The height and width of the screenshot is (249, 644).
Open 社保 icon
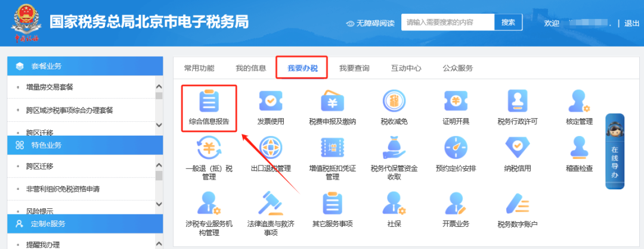tap(394, 203)
